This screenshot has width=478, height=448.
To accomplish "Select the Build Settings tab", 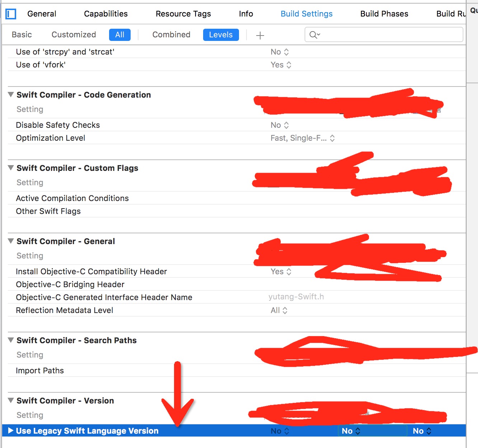I will pyautogui.click(x=306, y=14).
